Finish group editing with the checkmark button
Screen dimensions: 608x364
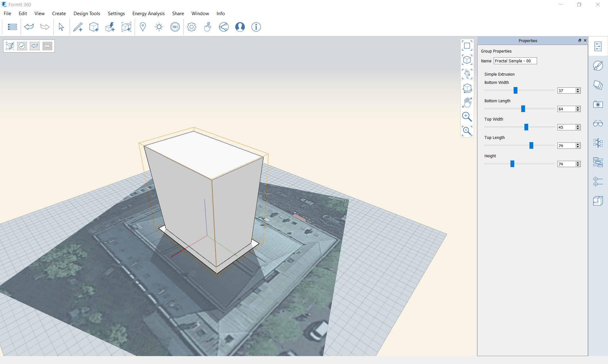coord(22,46)
